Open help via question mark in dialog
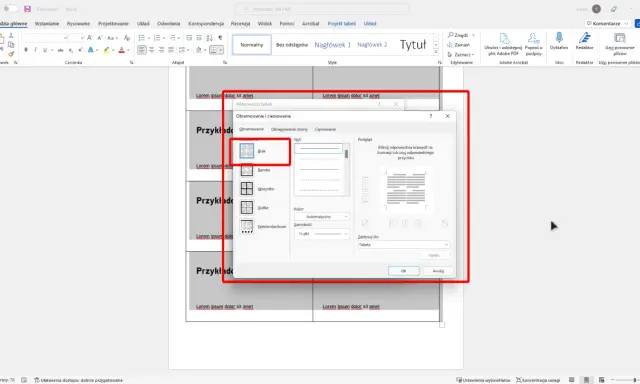 click(431, 116)
